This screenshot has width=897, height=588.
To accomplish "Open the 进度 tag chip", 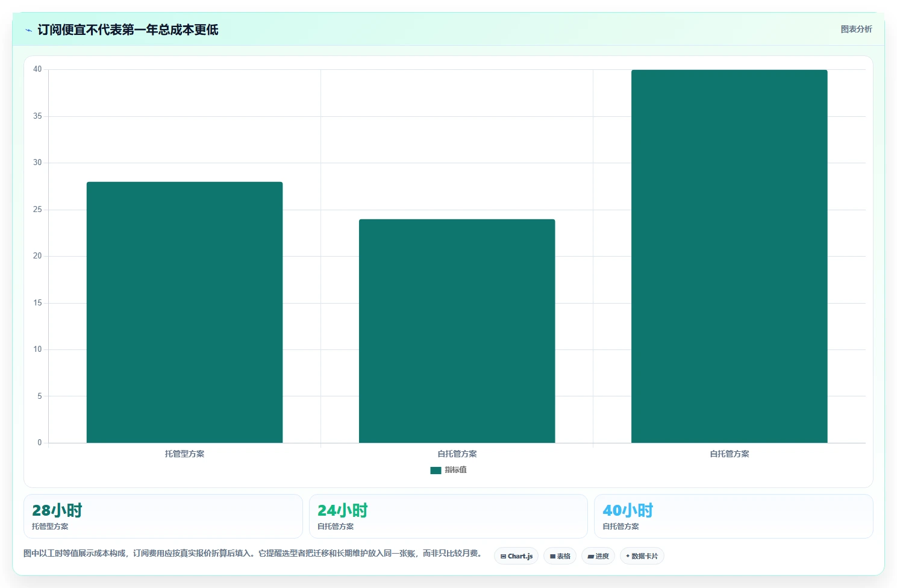I will (x=598, y=556).
